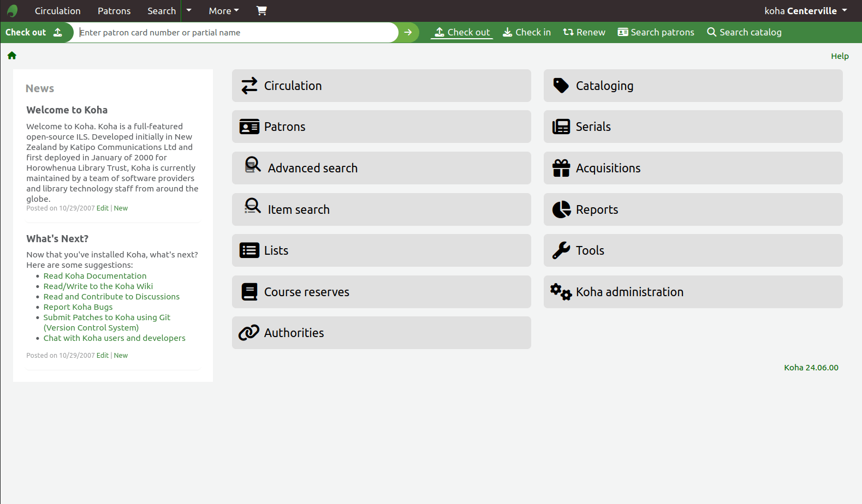This screenshot has width=862, height=504.
Task: Open Read/Write to the Koha Wiki link
Action: [98, 286]
